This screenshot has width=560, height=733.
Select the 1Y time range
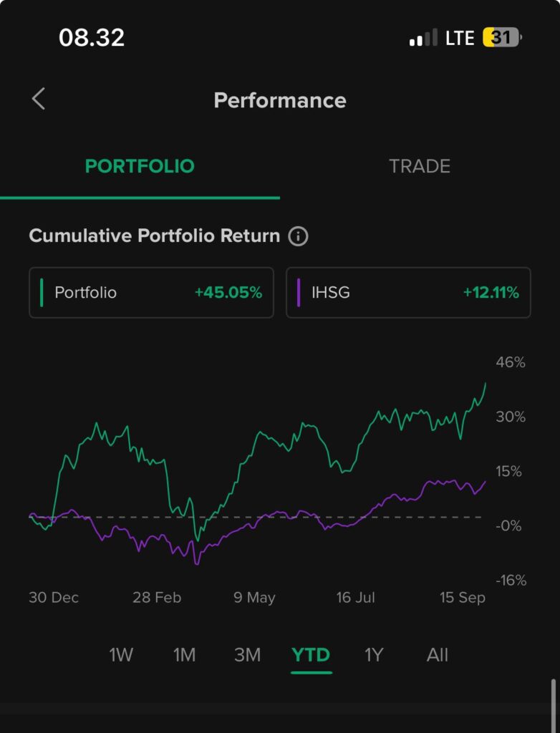tap(374, 654)
